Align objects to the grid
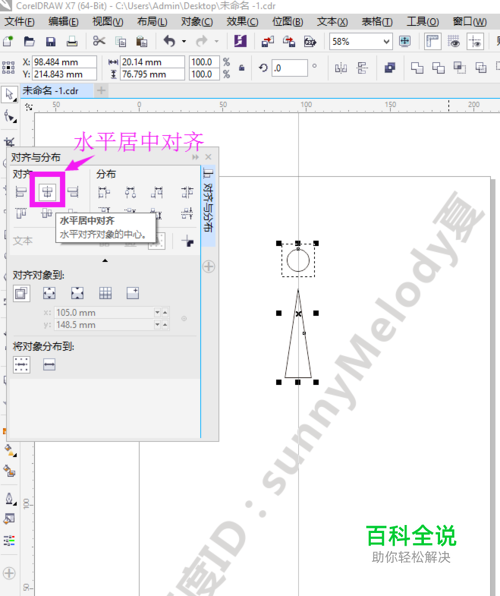Screen dimensions: 500x596 coord(105,293)
